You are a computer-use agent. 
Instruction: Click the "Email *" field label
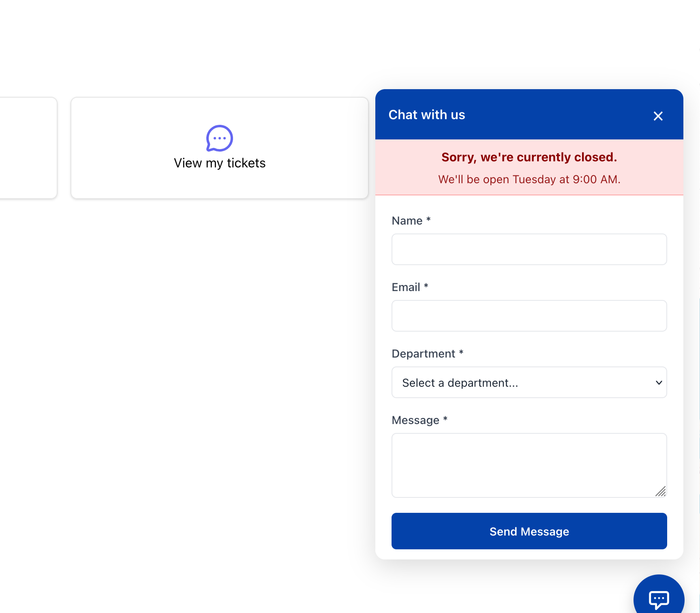click(410, 287)
